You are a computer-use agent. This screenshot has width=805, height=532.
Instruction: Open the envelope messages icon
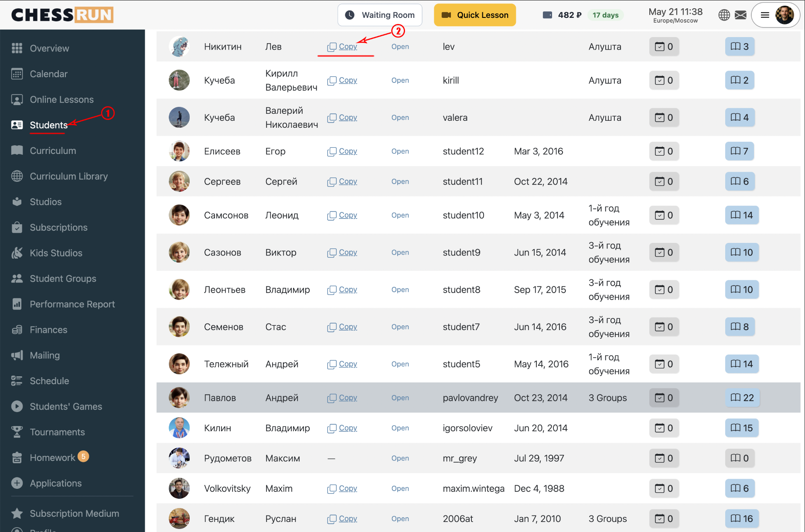tap(740, 15)
